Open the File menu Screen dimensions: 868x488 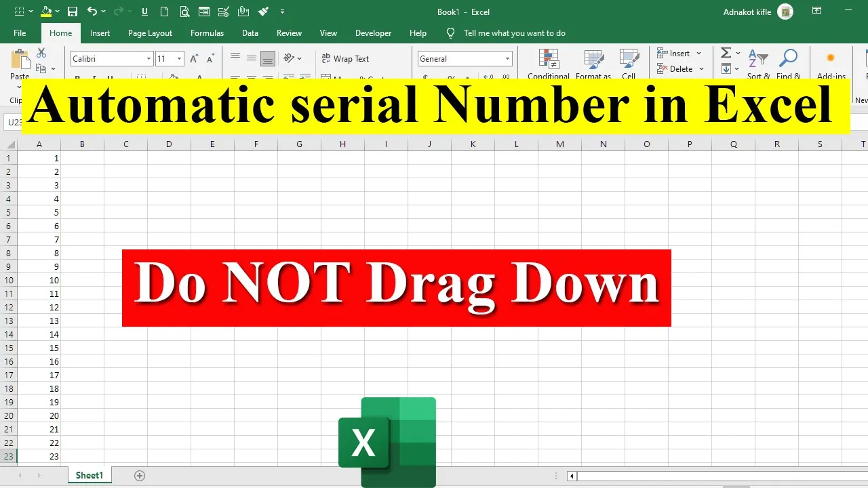[x=20, y=33]
